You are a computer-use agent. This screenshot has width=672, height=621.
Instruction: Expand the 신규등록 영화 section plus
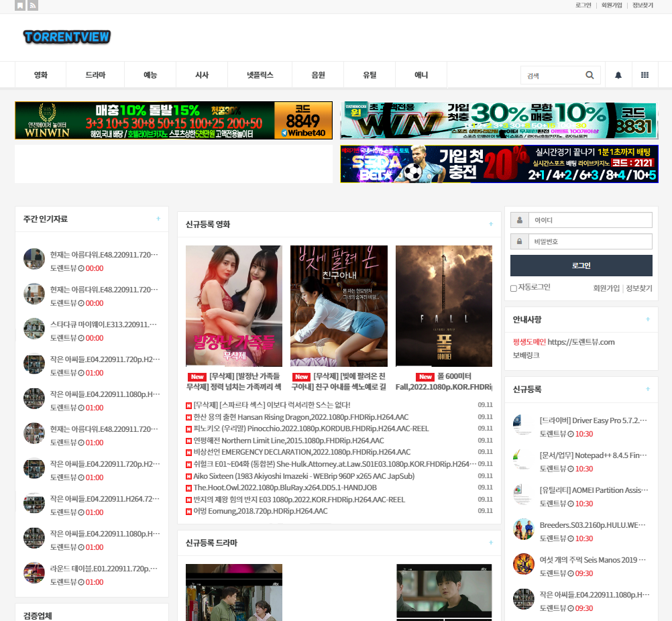491,224
